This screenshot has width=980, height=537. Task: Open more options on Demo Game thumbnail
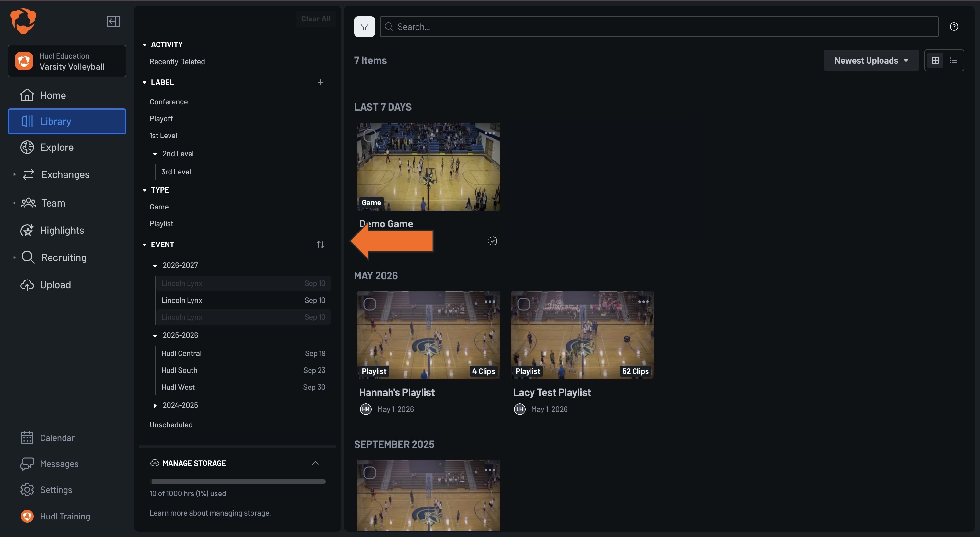point(490,133)
